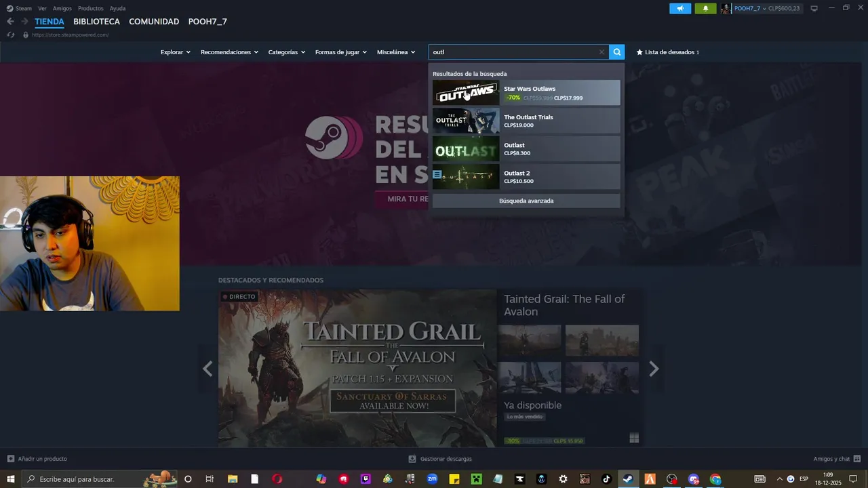Expand the Miscelánea dropdown
Viewport: 868px width, 488px height.
coord(395,52)
